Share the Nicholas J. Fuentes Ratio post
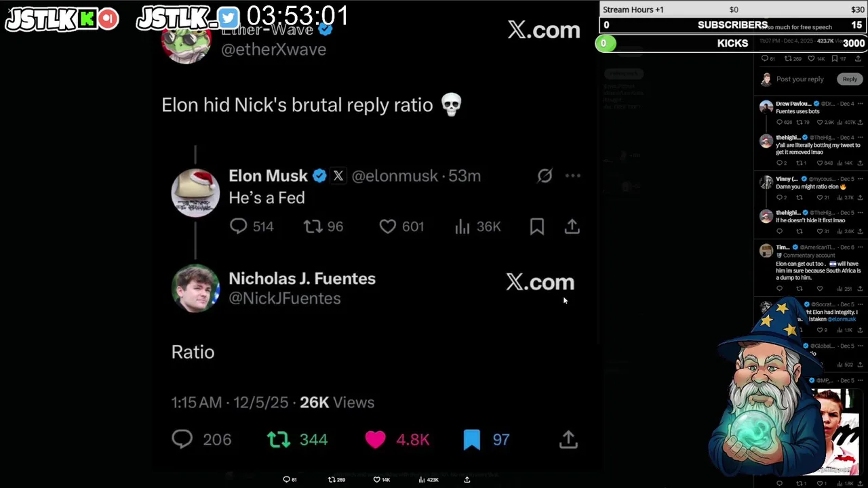868x488 pixels. coord(568,439)
